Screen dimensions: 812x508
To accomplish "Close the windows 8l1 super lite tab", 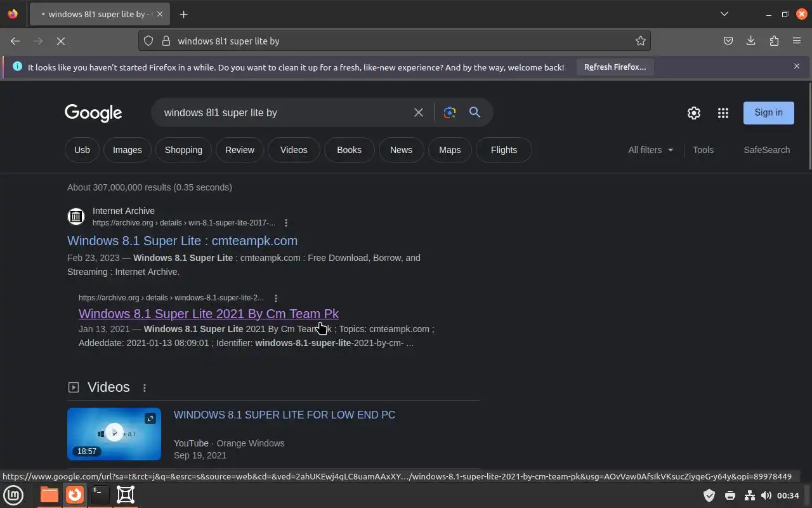I will (159, 14).
